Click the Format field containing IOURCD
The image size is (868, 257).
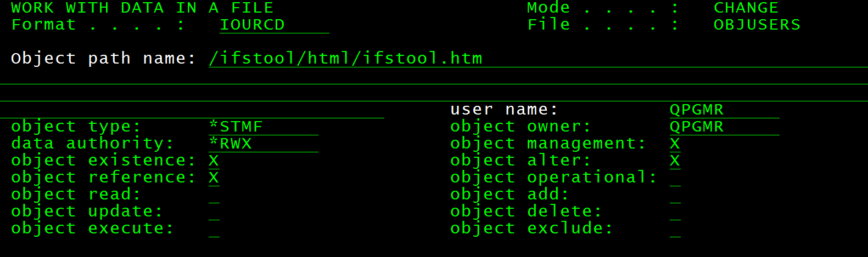pyautogui.click(x=275, y=25)
